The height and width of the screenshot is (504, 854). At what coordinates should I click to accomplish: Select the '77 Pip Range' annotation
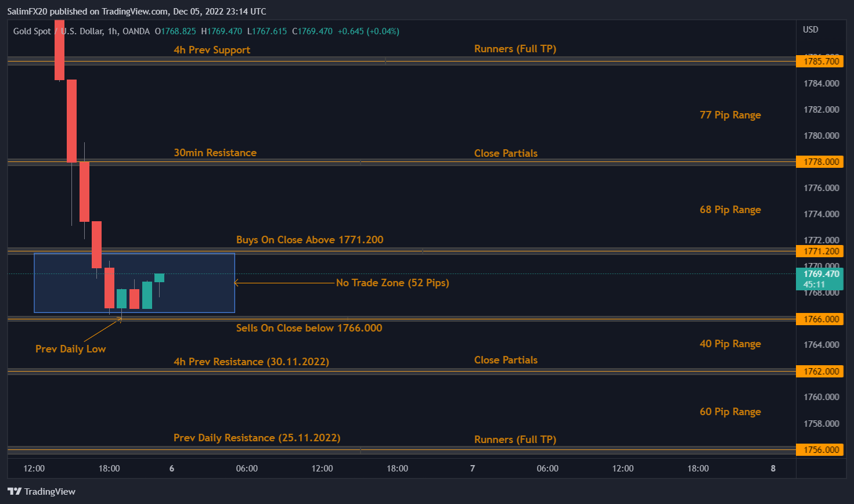(730, 115)
